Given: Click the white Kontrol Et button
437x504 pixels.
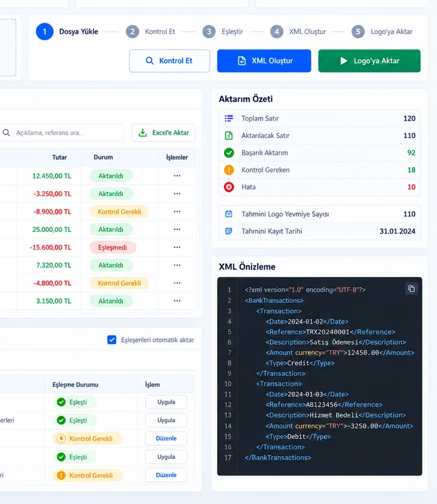Looking at the screenshot, I should tap(169, 61).
